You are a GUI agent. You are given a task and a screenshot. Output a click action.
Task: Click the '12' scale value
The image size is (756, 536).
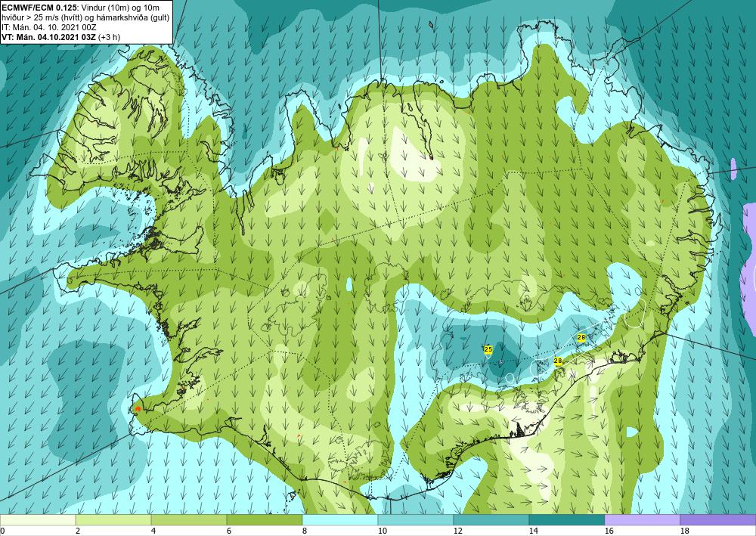coord(457,531)
